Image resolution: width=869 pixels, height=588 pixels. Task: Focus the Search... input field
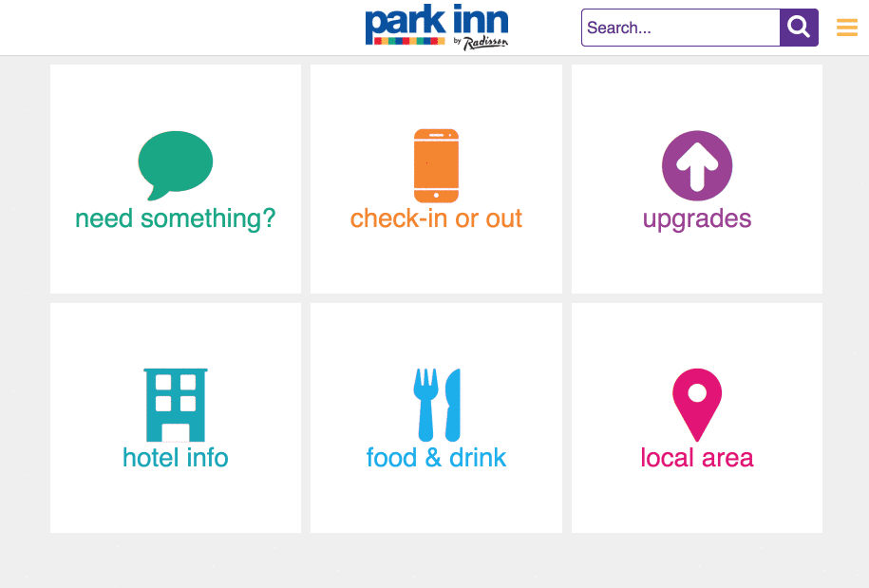click(681, 28)
